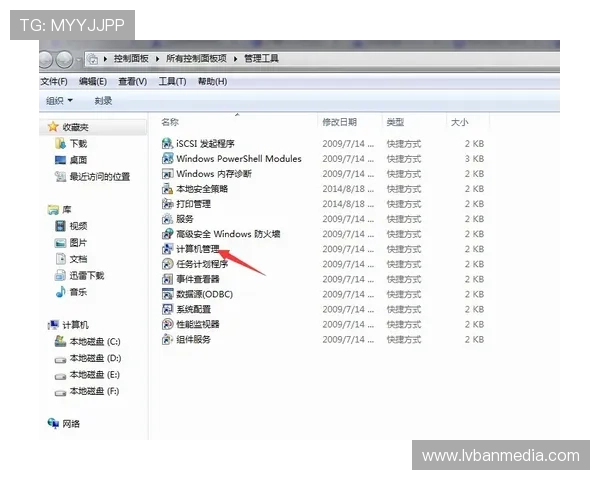
Task: Click the 视频 library icon
Action: click(60, 226)
